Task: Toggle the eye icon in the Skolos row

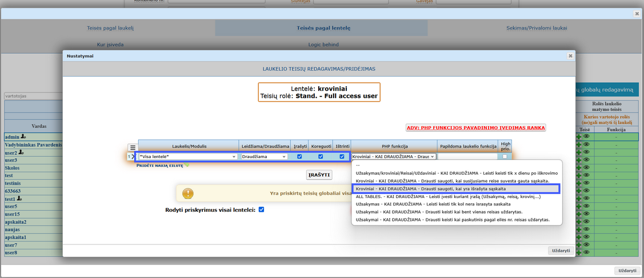Action: pos(586,168)
